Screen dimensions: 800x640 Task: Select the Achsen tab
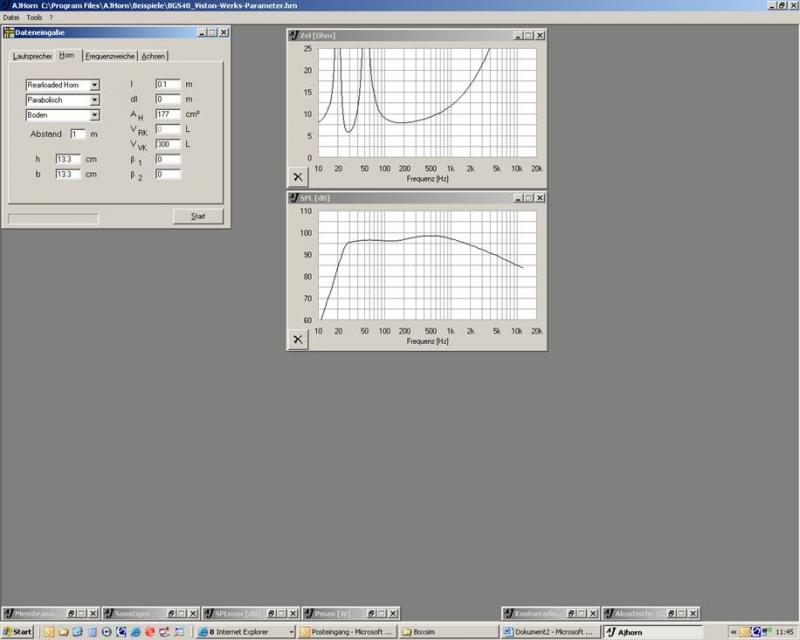(x=153, y=56)
